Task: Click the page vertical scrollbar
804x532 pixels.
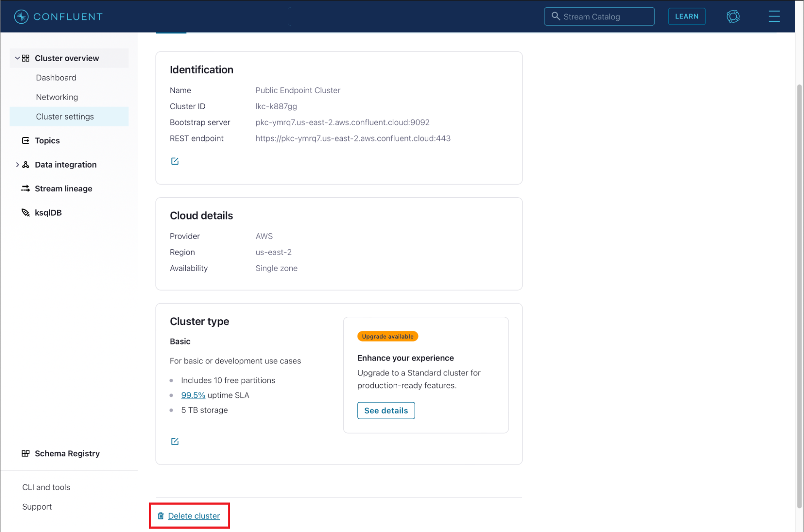Action: pos(799,296)
